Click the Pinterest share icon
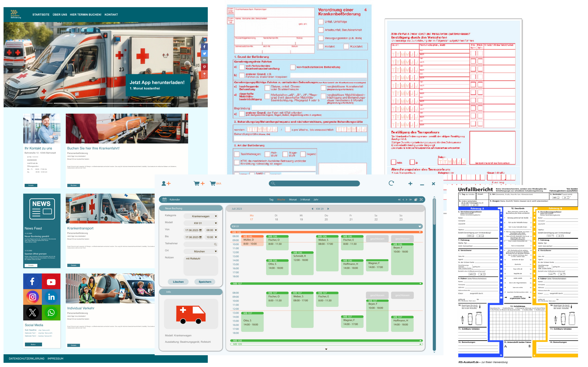 (x=204, y=67)
